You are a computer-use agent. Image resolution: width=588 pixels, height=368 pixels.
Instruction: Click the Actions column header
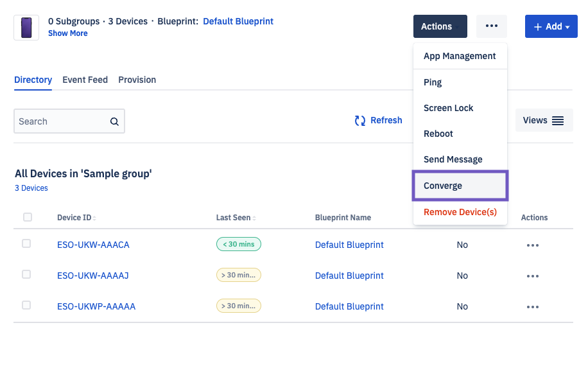coord(534,218)
